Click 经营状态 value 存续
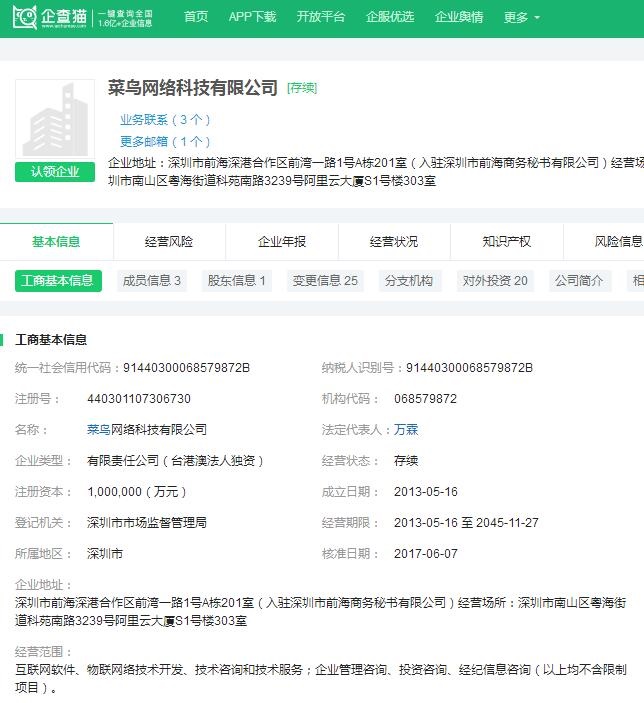Image resolution: width=644 pixels, height=703 pixels. 406,460
